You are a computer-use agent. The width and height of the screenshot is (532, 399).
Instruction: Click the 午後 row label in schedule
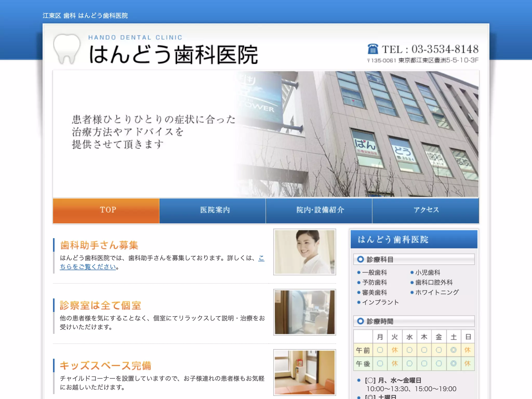click(x=363, y=364)
